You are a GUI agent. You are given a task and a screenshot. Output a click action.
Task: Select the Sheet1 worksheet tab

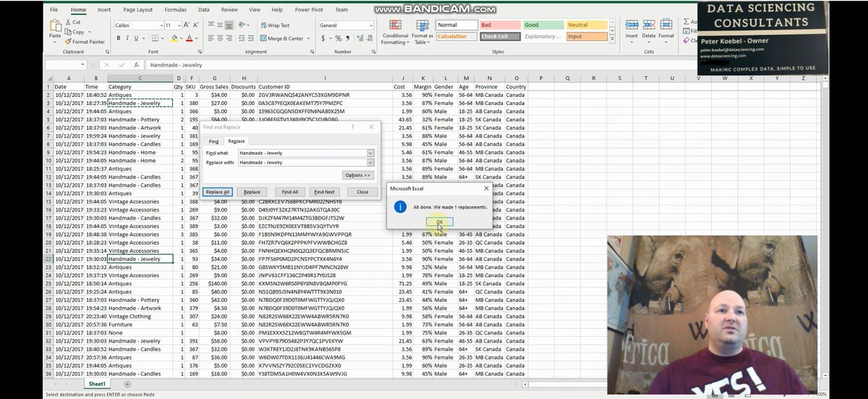click(97, 384)
